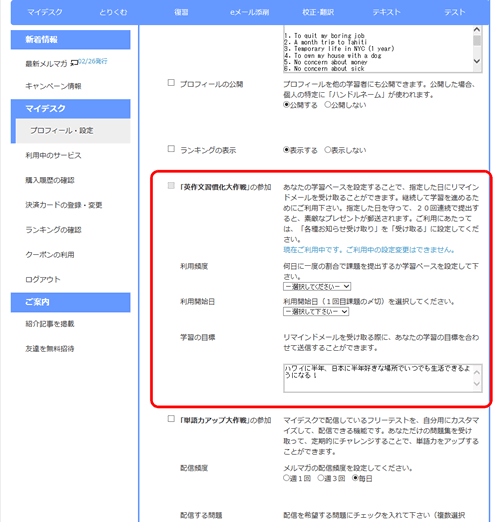The image size is (500, 522).
Task: Open クーポンの利用 in the sidebar
Action: (x=50, y=255)
